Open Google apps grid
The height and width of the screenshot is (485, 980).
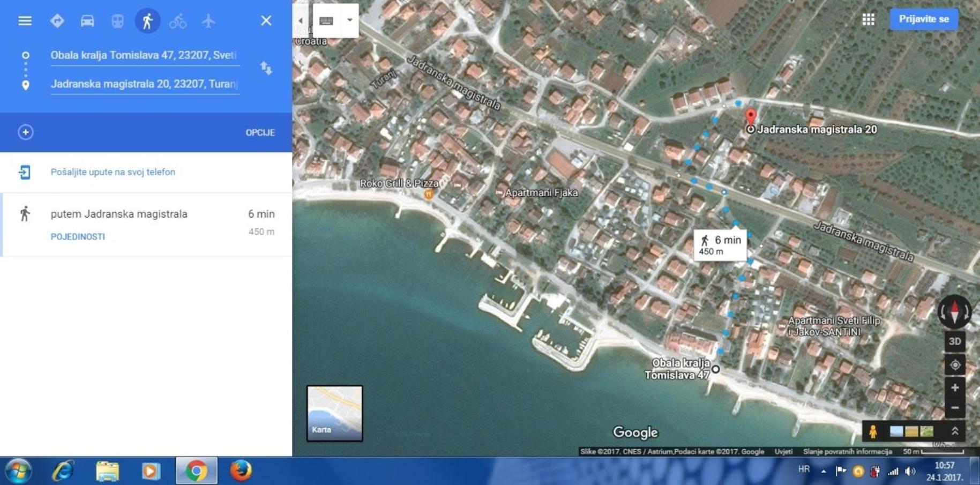[x=869, y=19]
